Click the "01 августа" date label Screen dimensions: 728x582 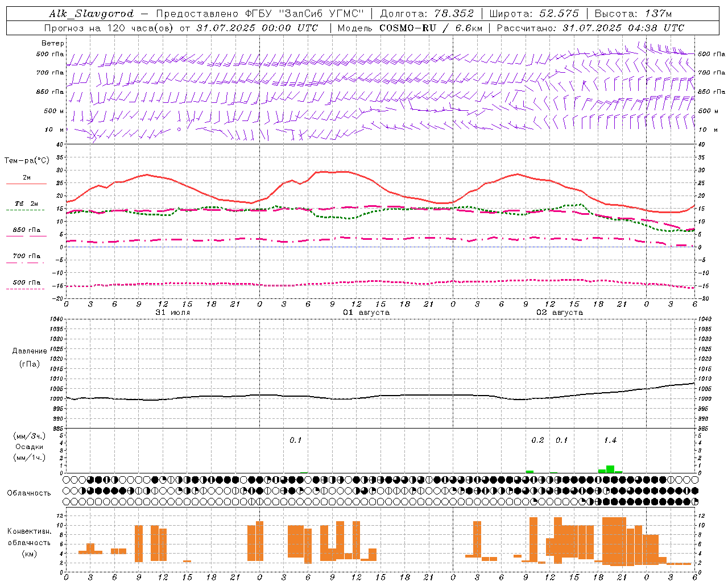click(x=366, y=313)
